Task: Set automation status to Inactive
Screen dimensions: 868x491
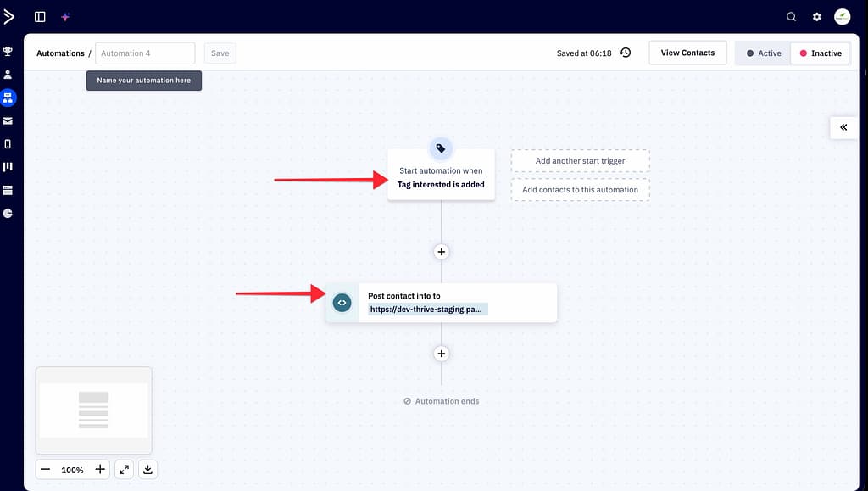Action: click(820, 53)
